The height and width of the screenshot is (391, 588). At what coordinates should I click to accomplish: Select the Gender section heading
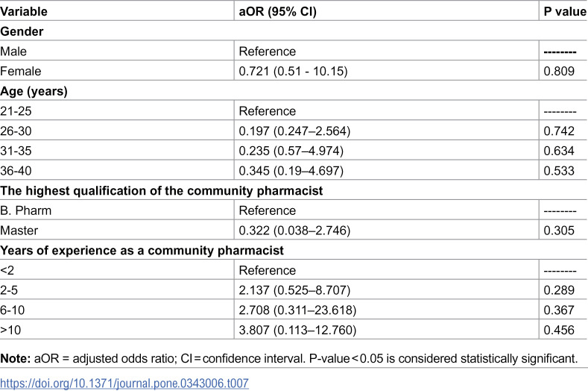coord(22,31)
